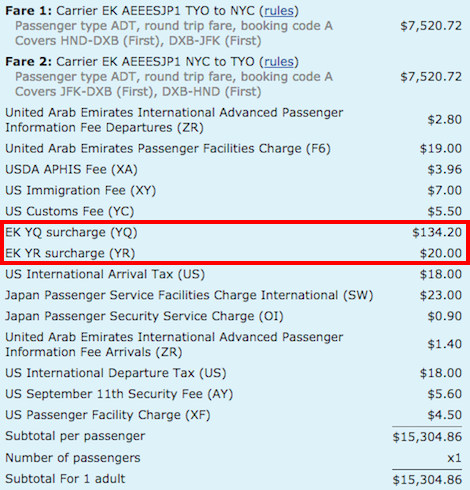Click the Subtotal For 1 adult total
470x490 pixels.
[x=427, y=480]
